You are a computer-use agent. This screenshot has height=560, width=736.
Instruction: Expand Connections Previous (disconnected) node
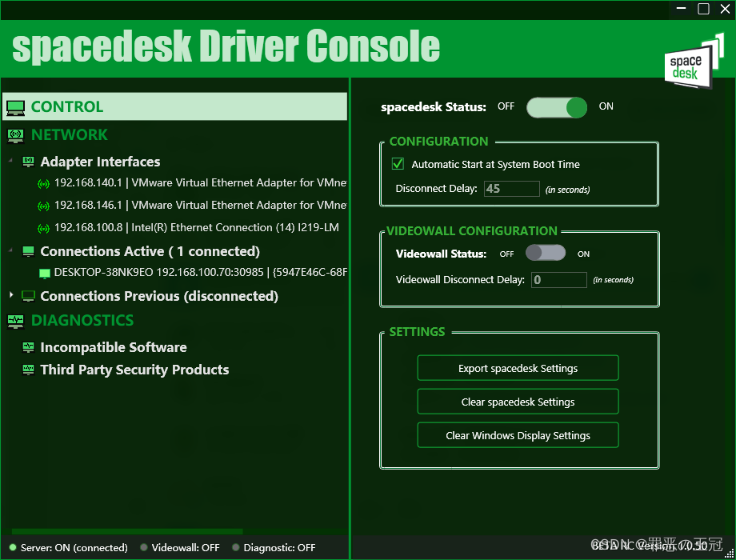[11, 294]
